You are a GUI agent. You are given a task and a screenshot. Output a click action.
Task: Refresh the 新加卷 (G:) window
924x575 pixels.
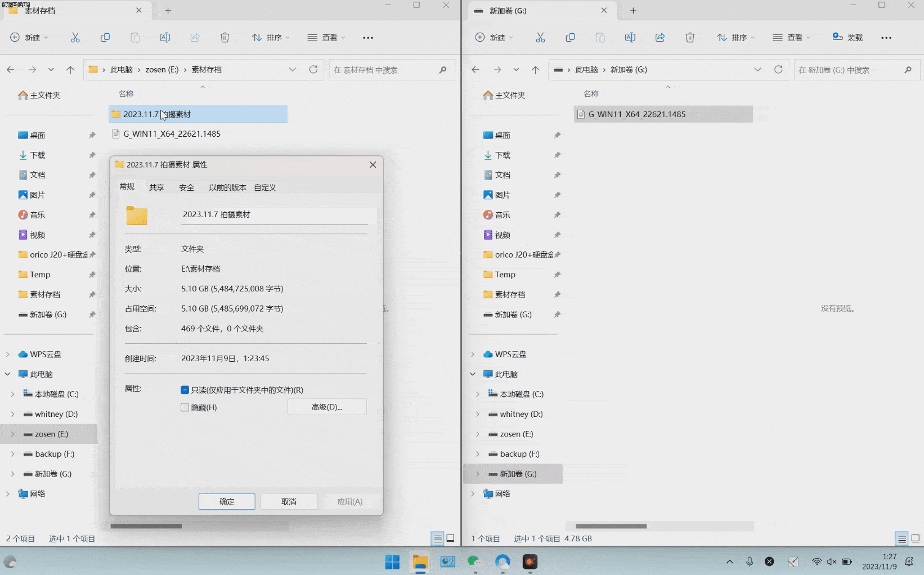tap(778, 70)
